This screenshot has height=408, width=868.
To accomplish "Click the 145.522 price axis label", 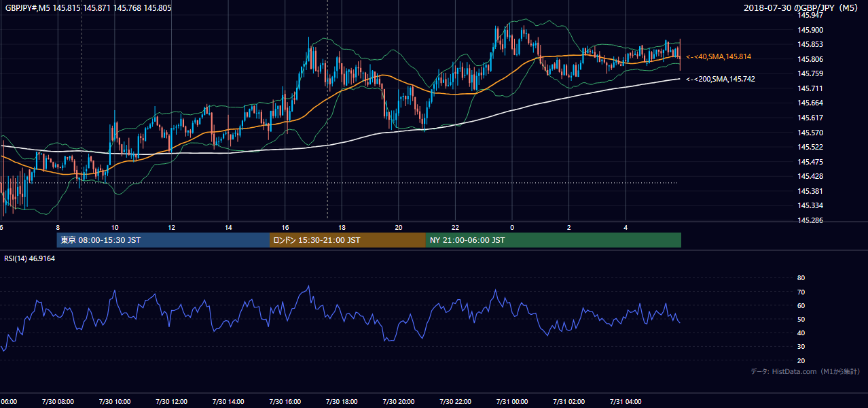I will pyautogui.click(x=810, y=147).
